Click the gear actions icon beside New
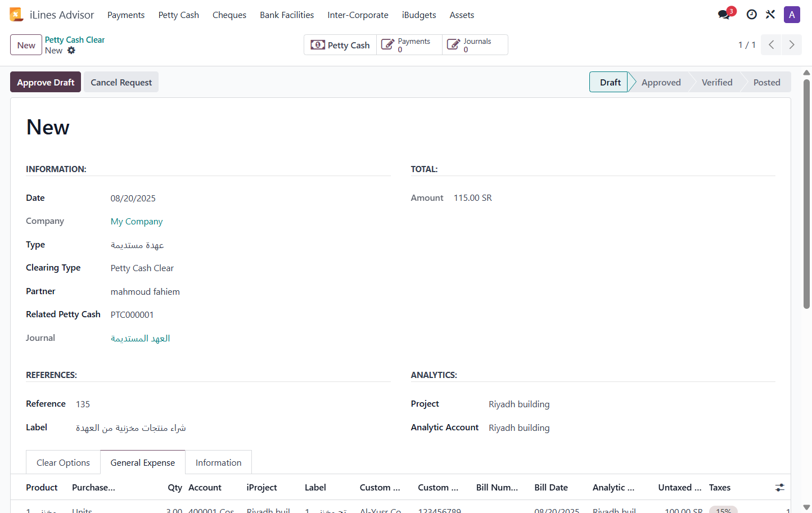Image resolution: width=812 pixels, height=513 pixels. (x=71, y=51)
